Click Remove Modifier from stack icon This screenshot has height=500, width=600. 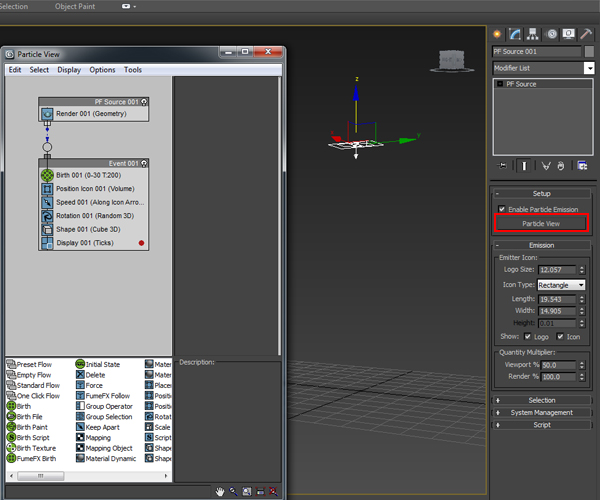click(x=561, y=166)
